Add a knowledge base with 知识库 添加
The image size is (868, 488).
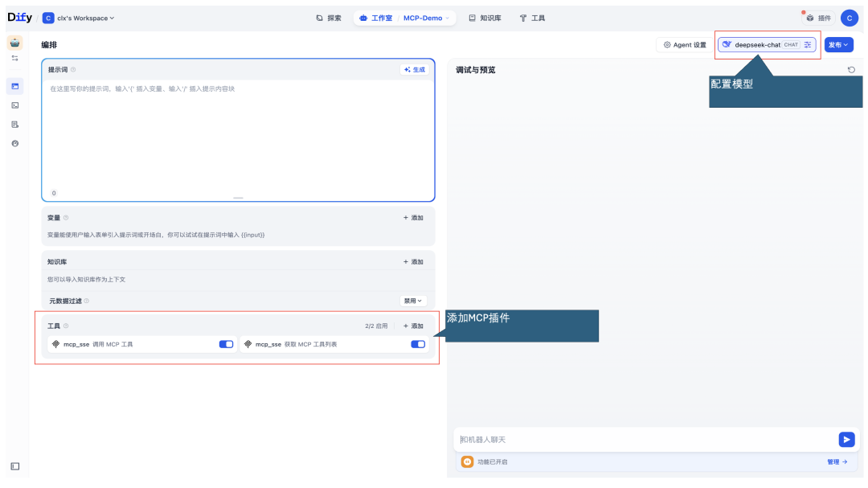click(414, 262)
